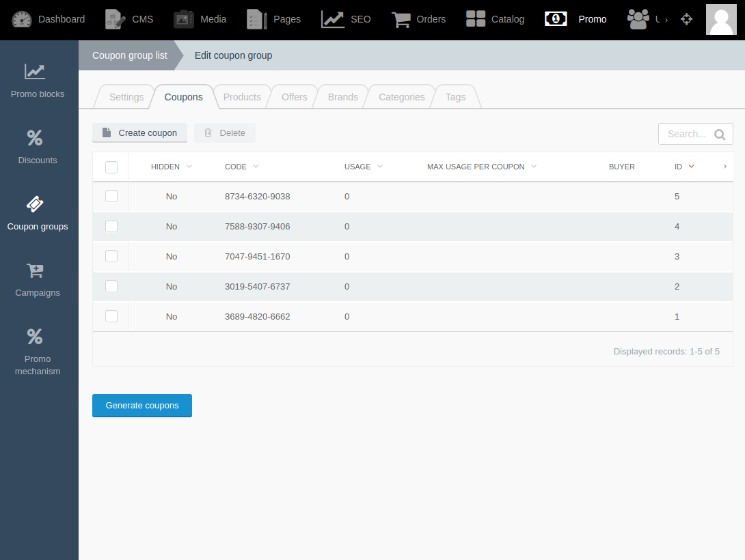The image size is (745, 560).
Task: Open Campaigns cart icon in sidebar
Action: click(x=35, y=270)
